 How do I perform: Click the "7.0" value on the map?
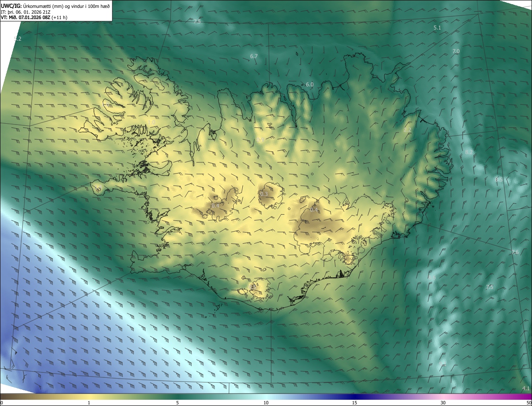[x=456, y=51]
